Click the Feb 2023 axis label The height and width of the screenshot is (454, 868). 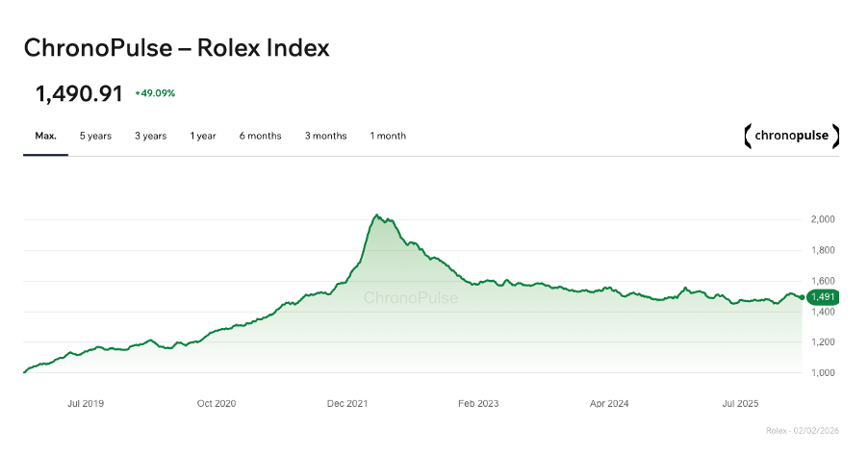[x=478, y=404]
